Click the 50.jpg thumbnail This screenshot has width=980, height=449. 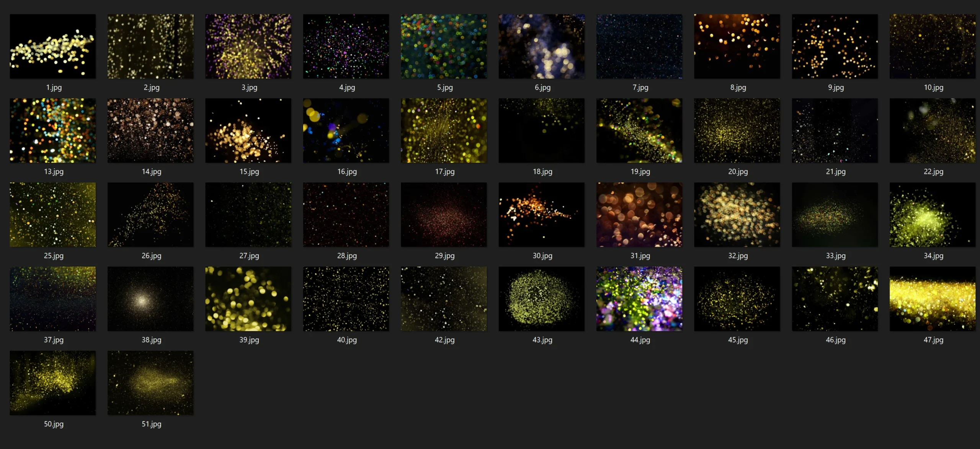(53, 383)
